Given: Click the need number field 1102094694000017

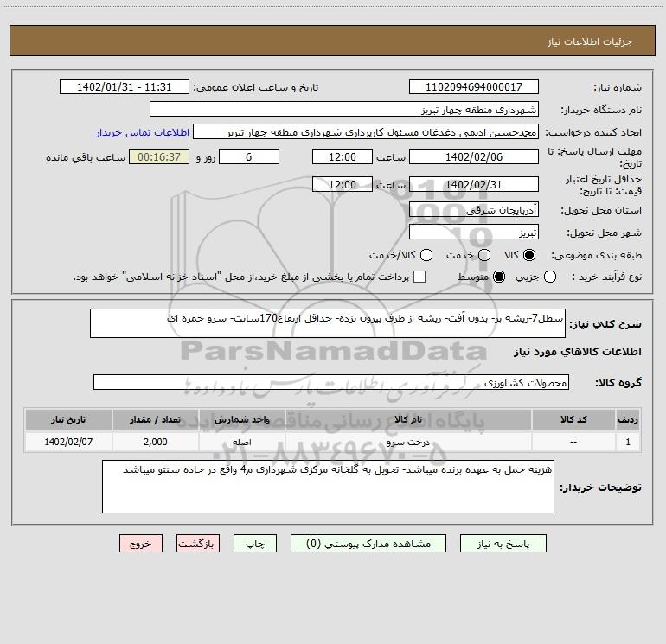Looking at the screenshot, I should click(x=474, y=86).
